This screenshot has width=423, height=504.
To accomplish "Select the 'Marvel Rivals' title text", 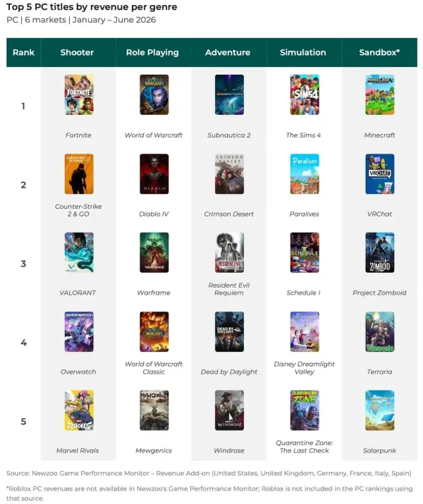I will 78,450.
